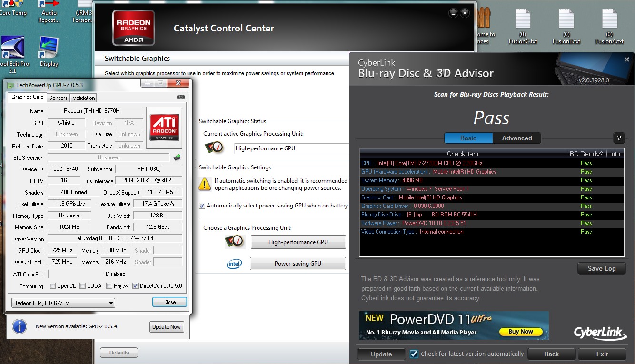
Task: Go Back in the CyberLink Advisor
Action: [x=552, y=354]
